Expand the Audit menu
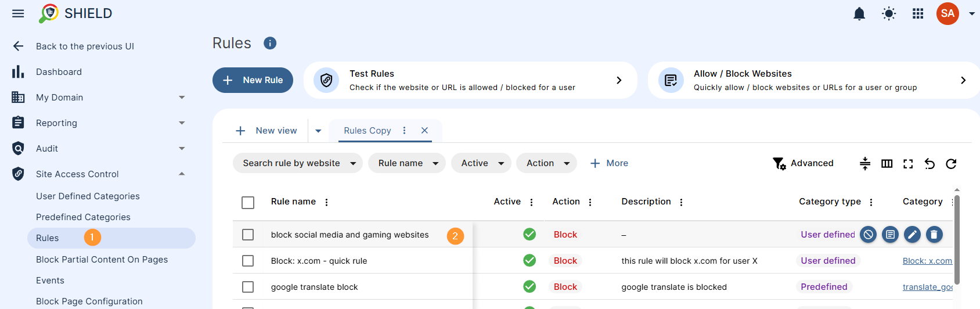 click(100, 149)
